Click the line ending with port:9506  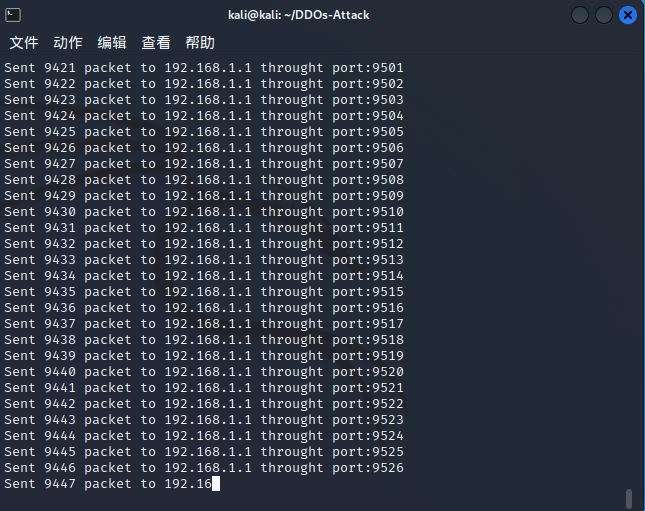(204, 148)
